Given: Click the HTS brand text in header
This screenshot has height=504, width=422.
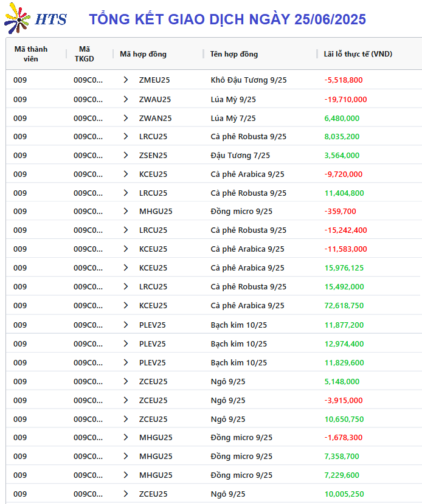Looking at the screenshot, I should point(51,19).
